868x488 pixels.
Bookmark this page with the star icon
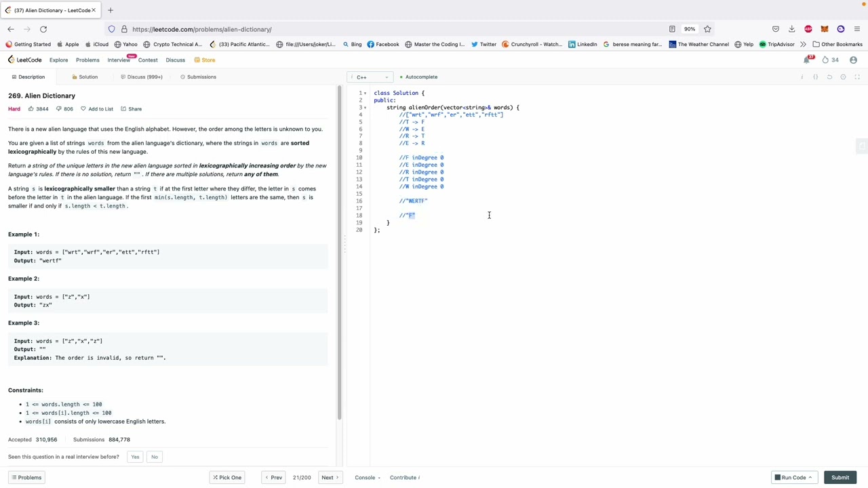(707, 29)
